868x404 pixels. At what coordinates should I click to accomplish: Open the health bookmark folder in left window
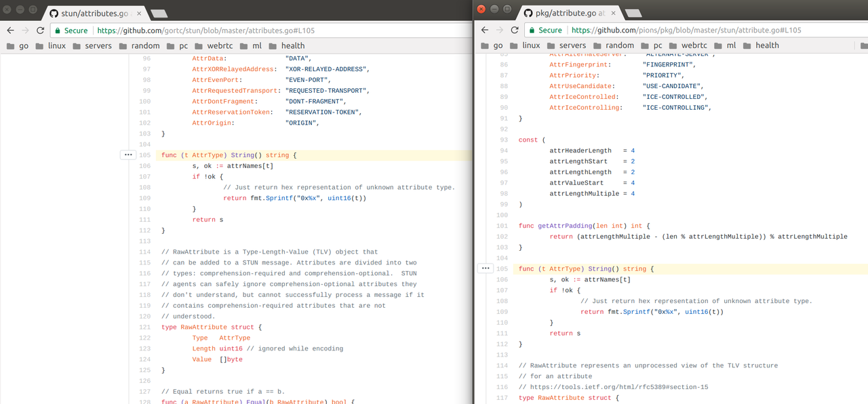pos(287,45)
